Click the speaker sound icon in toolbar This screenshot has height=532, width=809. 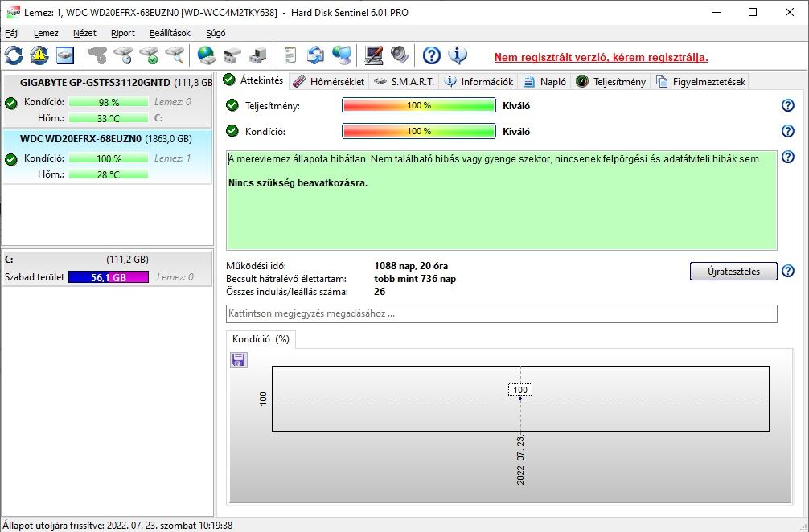(x=400, y=55)
